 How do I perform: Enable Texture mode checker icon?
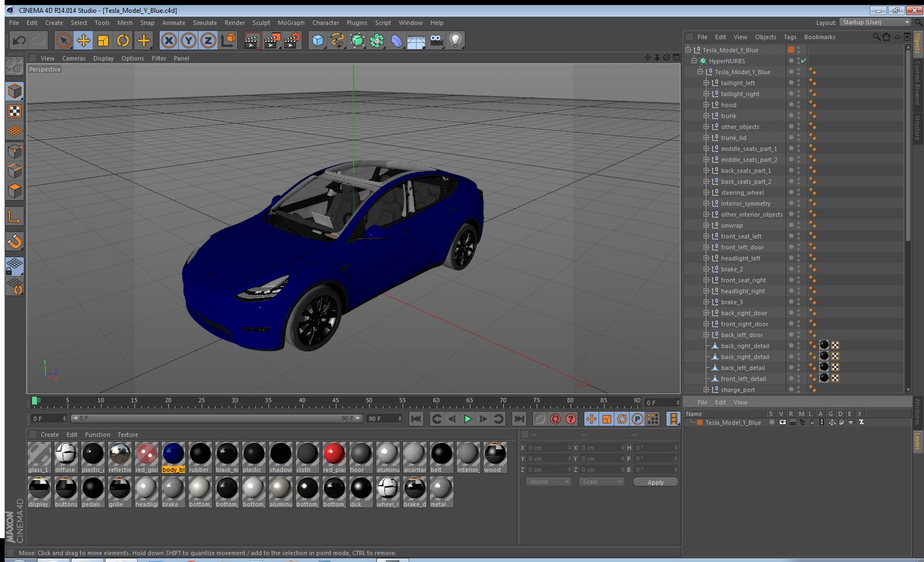click(x=15, y=111)
